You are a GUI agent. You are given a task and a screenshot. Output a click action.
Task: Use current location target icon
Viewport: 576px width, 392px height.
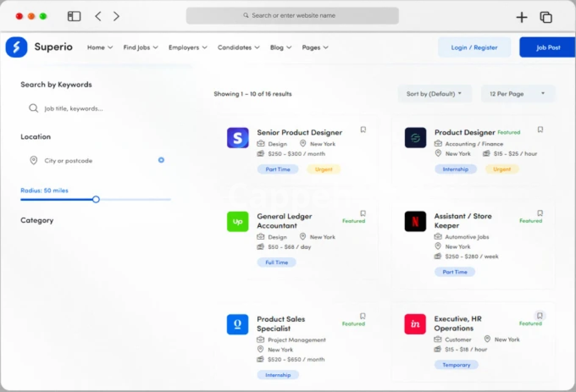point(161,160)
